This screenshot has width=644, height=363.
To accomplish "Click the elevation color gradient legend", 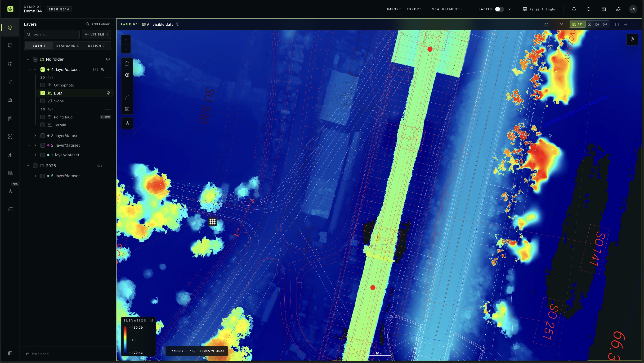I will coord(125,340).
